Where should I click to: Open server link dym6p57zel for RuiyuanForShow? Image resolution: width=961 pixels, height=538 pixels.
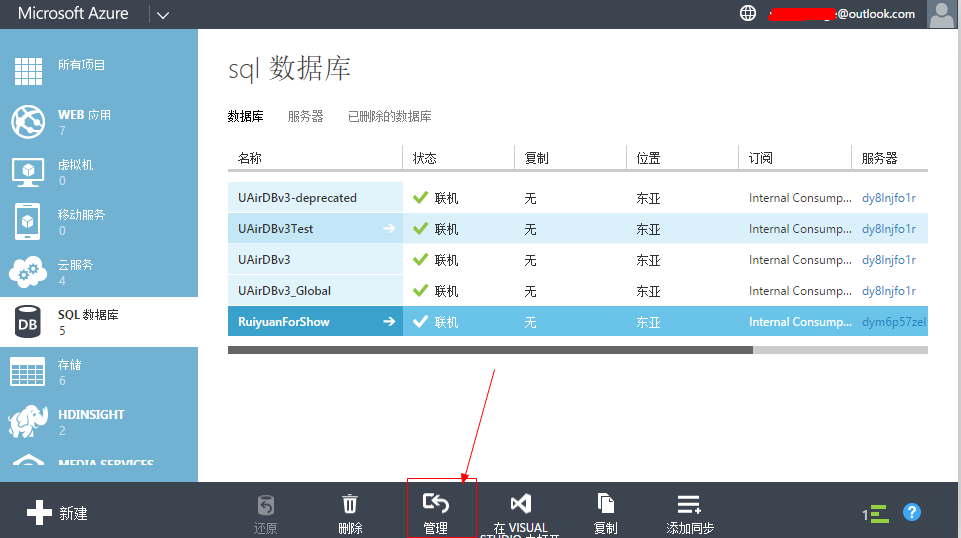pyautogui.click(x=894, y=322)
